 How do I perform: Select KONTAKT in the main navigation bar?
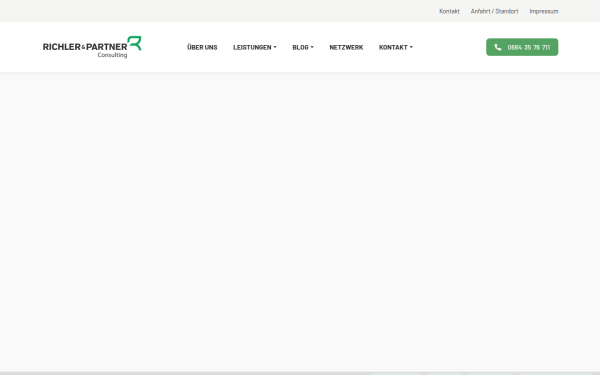[x=393, y=47]
